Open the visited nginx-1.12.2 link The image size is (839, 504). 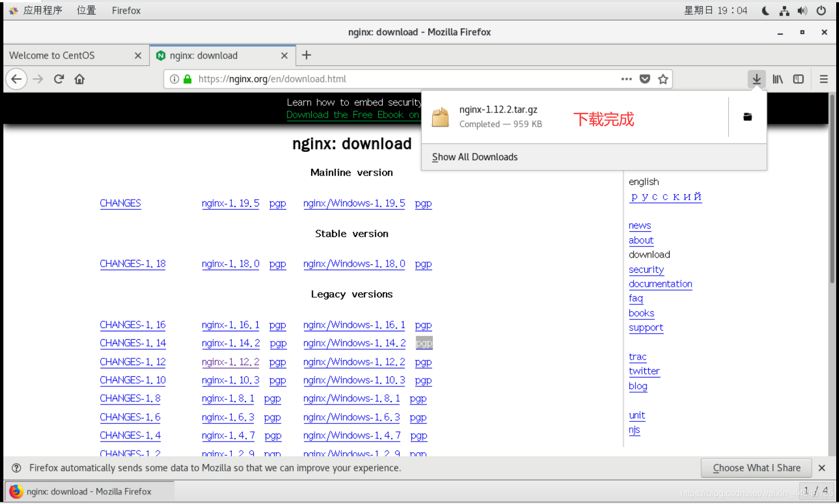[231, 362]
